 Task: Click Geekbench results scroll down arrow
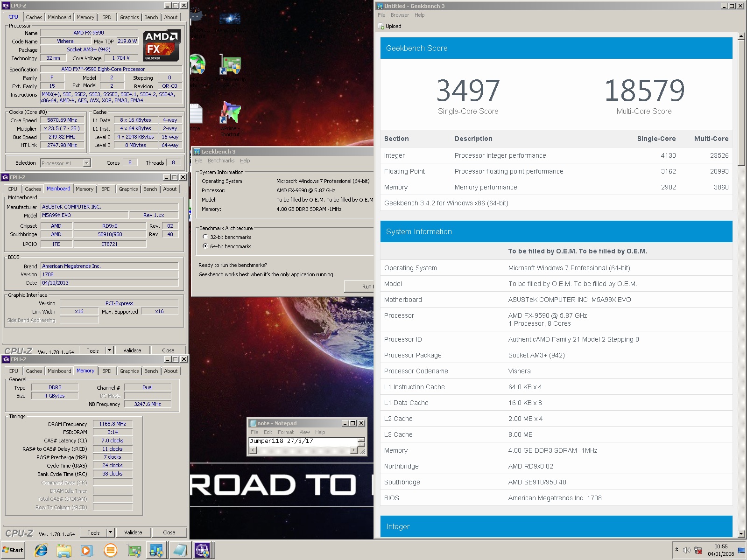[x=741, y=534]
